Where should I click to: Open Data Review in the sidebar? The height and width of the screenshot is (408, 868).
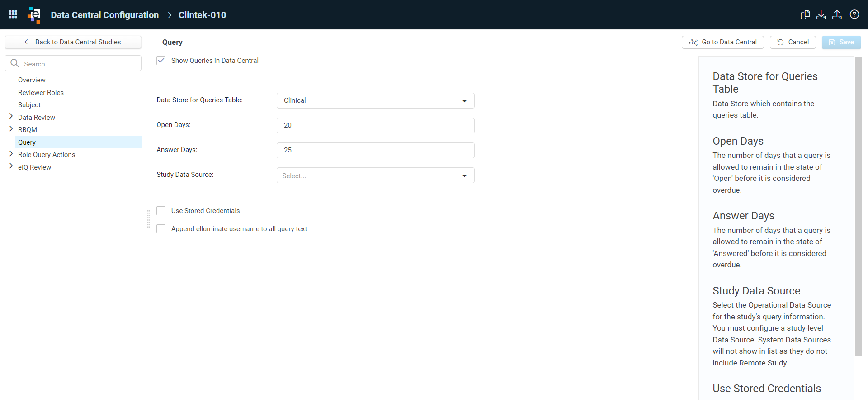point(37,118)
